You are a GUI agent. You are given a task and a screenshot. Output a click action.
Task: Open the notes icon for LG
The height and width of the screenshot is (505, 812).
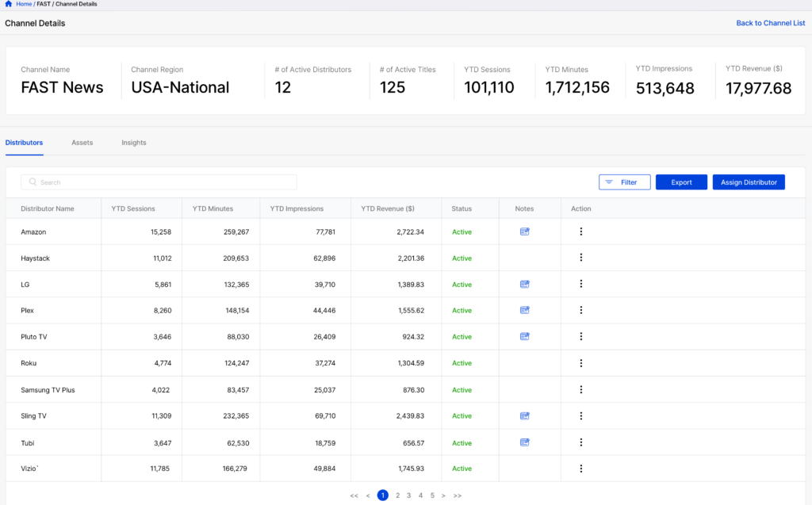[524, 284]
